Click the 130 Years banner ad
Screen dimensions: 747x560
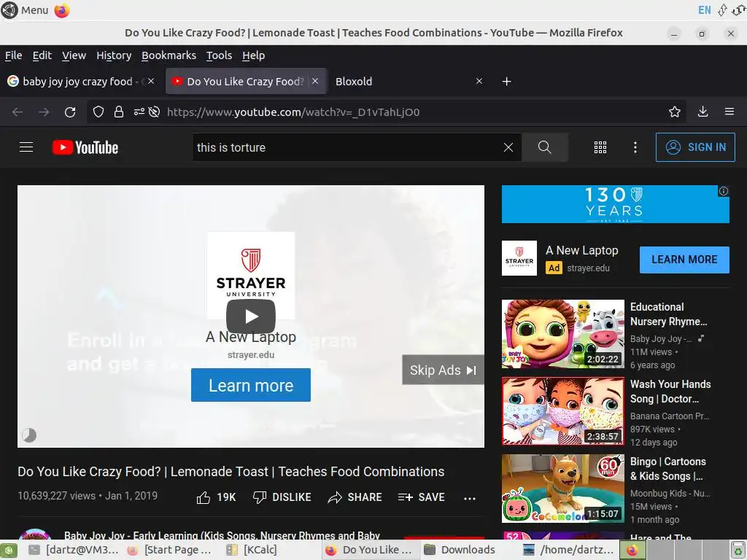tap(615, 204)
